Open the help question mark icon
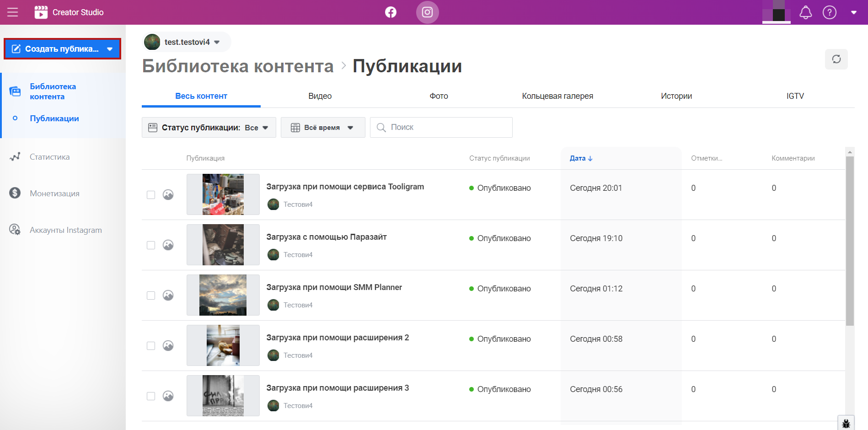The height and width of the screenshot is (430, 868). coord(829,12)
